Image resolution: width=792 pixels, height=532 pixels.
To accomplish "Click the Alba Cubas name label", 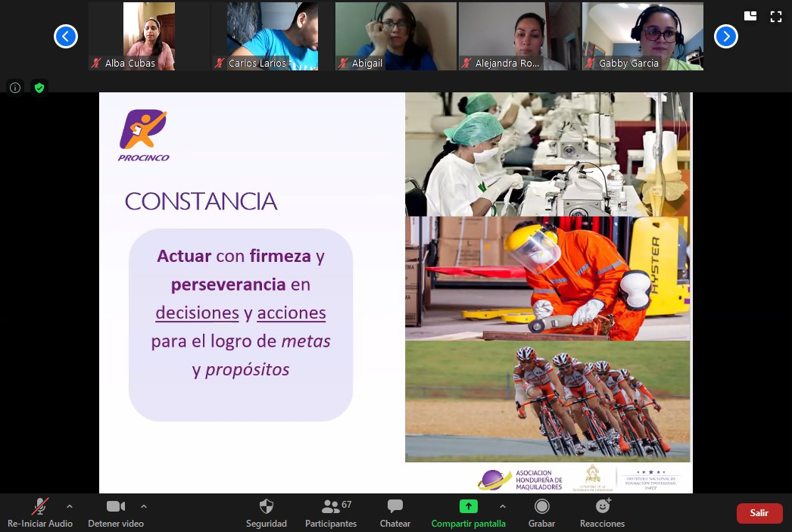I will [129, 63].
